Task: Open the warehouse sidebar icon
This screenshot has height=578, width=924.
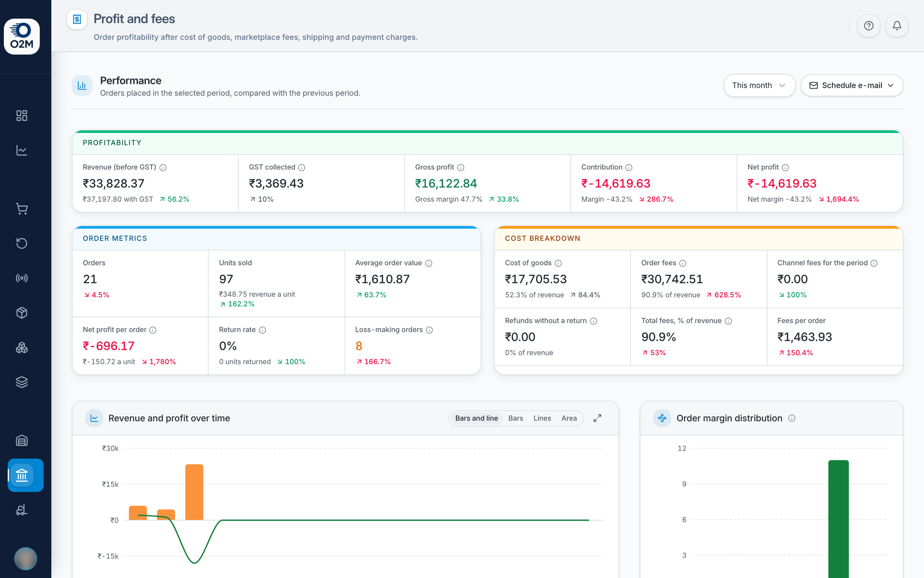Action: 22,440
